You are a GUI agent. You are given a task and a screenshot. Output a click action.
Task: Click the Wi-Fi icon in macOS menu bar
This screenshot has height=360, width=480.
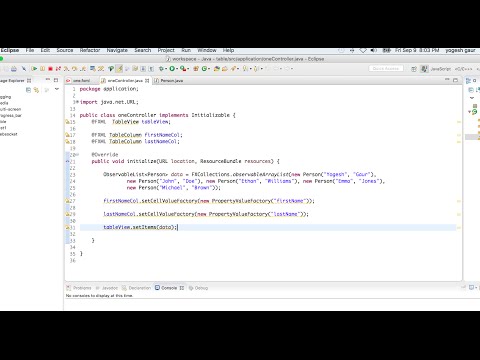pyautogui.click(x=363, y=50)
